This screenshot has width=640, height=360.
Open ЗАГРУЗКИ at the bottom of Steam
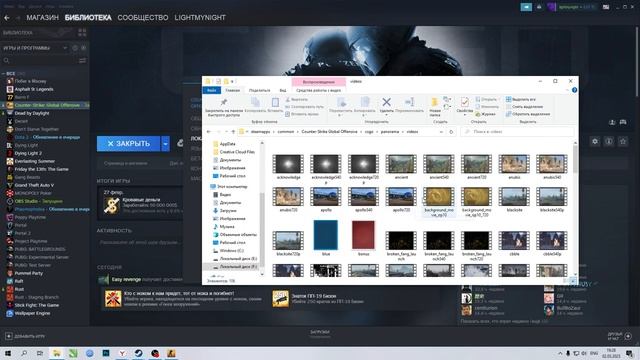[320, 332]
